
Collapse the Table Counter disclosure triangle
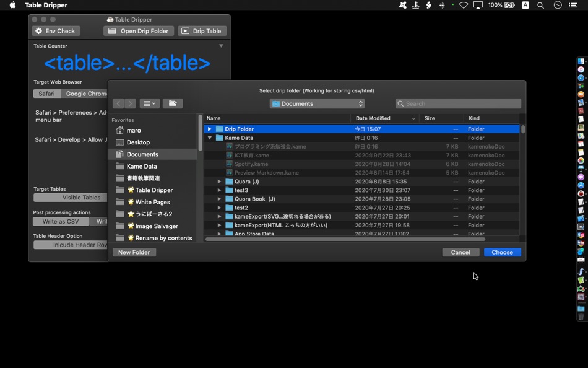[x=221, y=46]
